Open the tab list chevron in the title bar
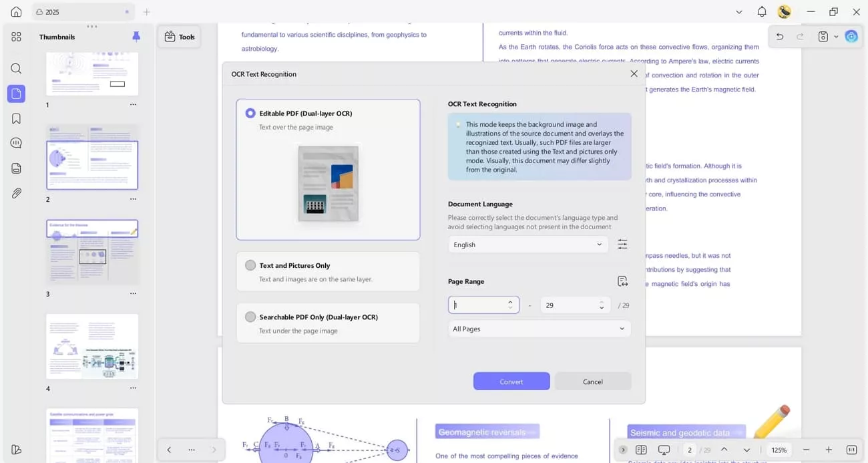Screen dimensions: 868x463 [x=738, y=12]
